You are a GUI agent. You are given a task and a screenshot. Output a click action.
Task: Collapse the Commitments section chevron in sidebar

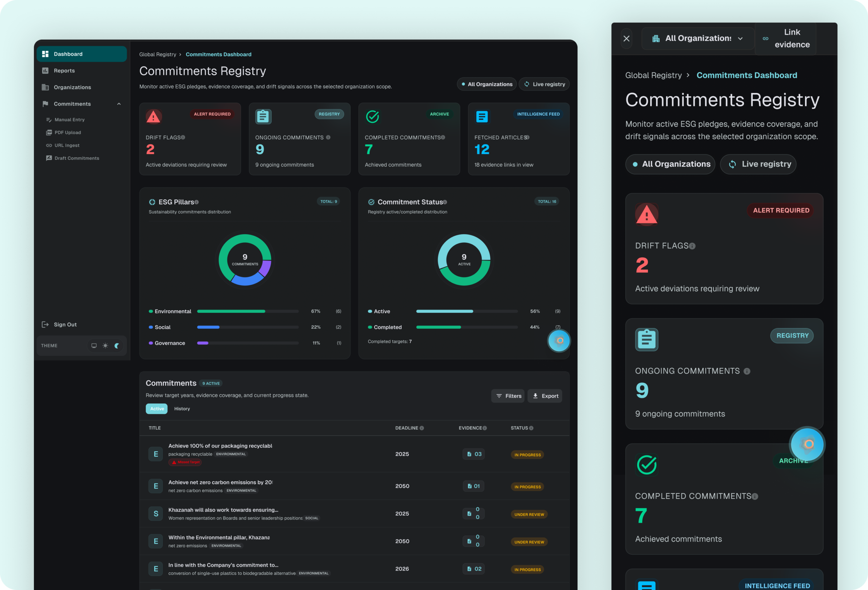(119, 104)
